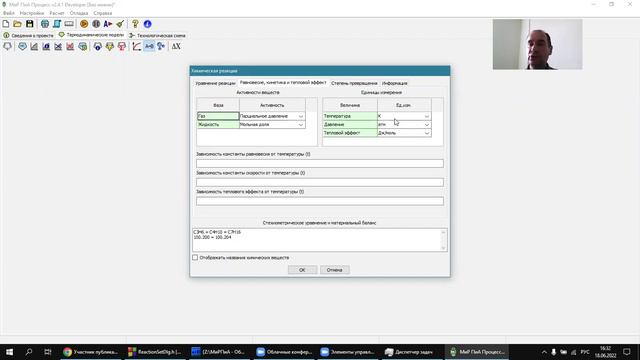Click the Отмена button
The image size is (640, 360).
coord(334,270)
